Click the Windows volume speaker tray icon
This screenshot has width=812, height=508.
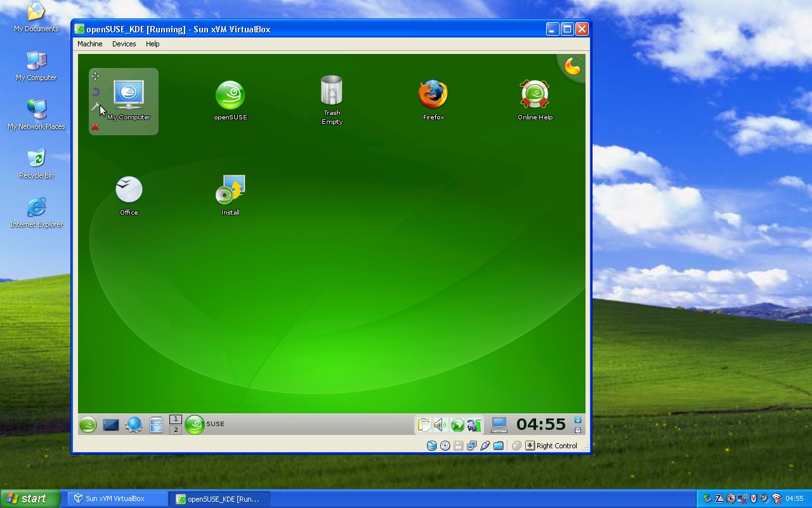coord(764,498)
